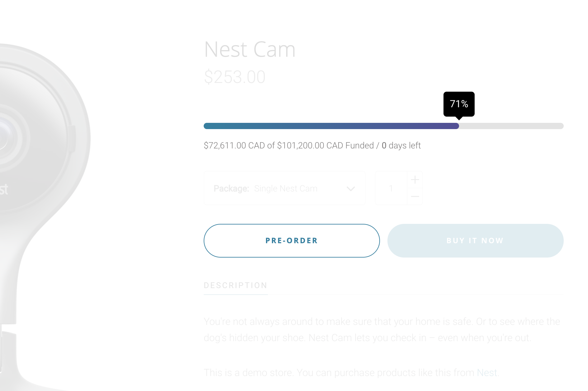Click the $253.00 price text
The width and height of the screenshot is (588, 391).
(235, 77)
